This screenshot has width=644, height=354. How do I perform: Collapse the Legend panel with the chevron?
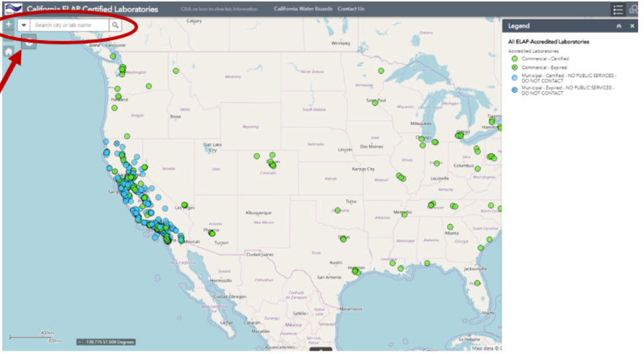[x=619, y=26]
